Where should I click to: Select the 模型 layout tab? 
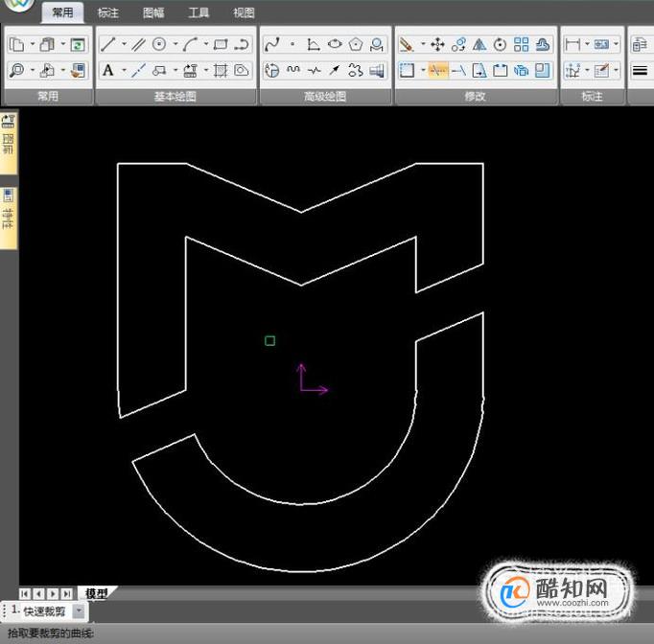(97, 593)
